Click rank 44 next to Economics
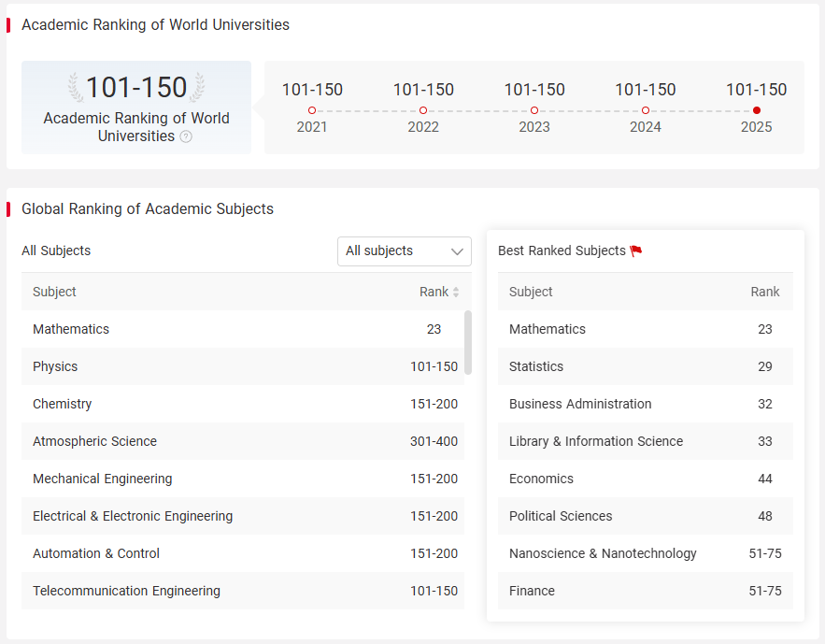825x644 pixels. pos(765,479)
